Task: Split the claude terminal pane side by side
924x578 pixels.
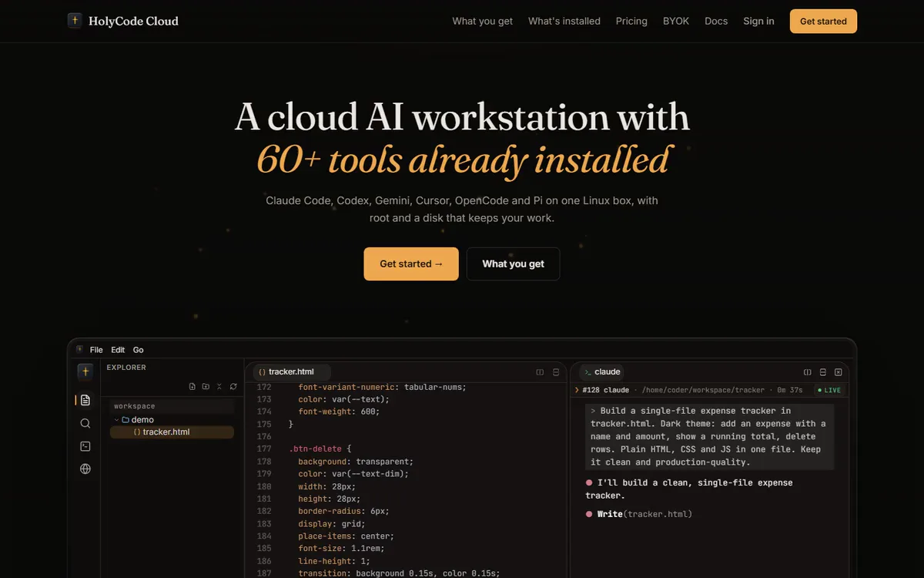Action: pos(807,372)
